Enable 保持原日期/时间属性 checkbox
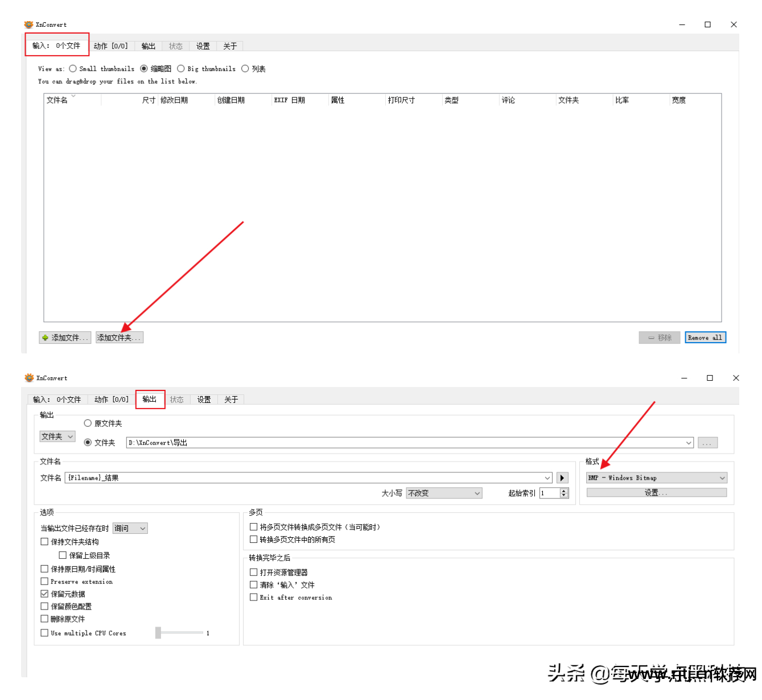This screenshot has width=762, height=700. pos(44,569)
